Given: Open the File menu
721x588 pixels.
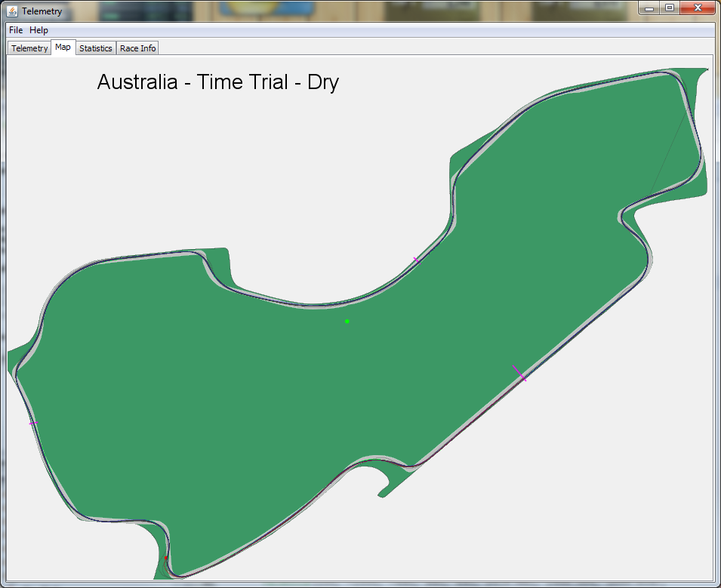Looking at the screenshot, I should click(x=16, y=30).
